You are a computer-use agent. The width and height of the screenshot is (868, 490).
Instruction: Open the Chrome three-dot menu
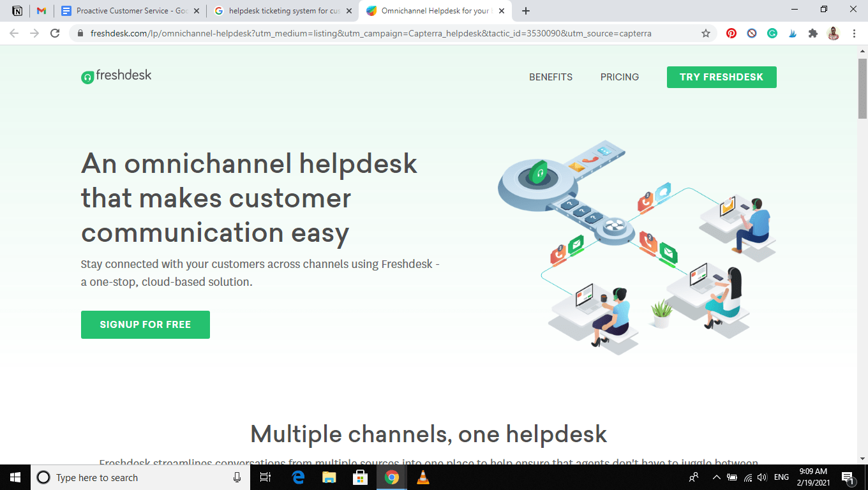[854, 33]
